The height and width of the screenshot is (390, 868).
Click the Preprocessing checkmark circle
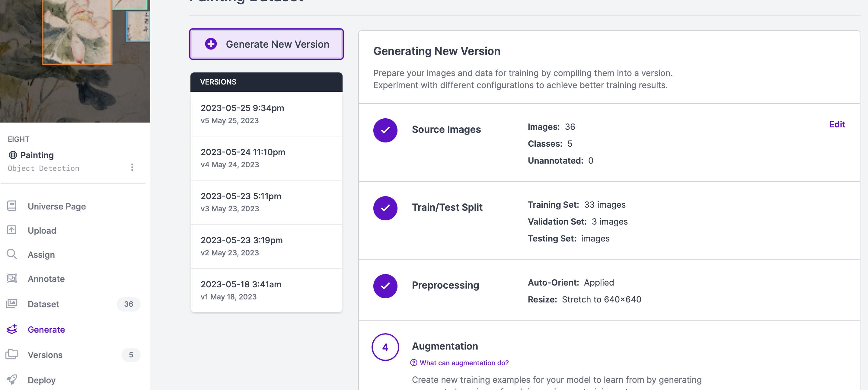pos(385,286)
